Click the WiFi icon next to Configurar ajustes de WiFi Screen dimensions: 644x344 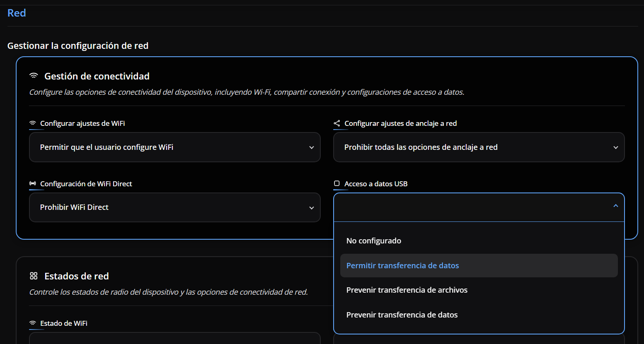pyautogui.click(x=33, y=123)
